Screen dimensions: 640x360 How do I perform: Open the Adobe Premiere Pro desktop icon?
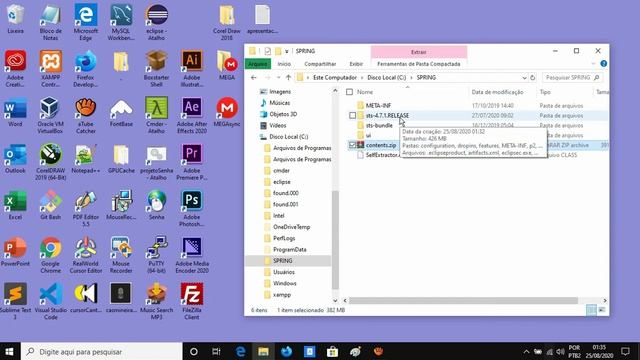[x=192, y=162]
